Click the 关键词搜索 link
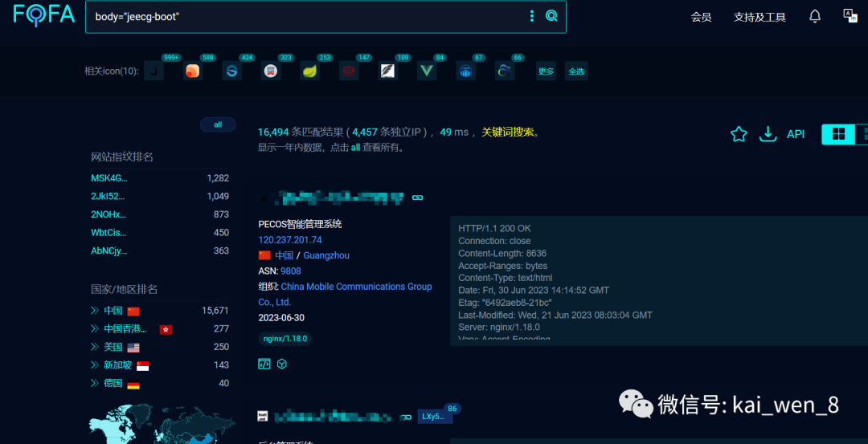 point(509,132)
